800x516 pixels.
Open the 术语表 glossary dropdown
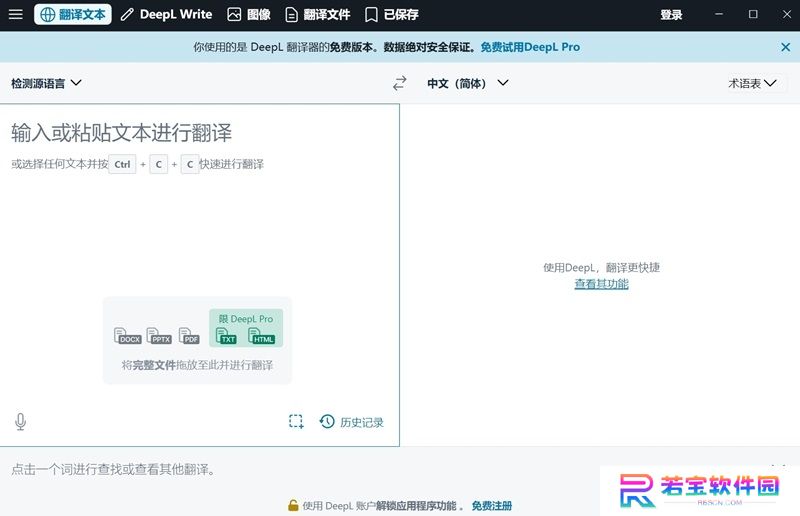tap(753, 83)
